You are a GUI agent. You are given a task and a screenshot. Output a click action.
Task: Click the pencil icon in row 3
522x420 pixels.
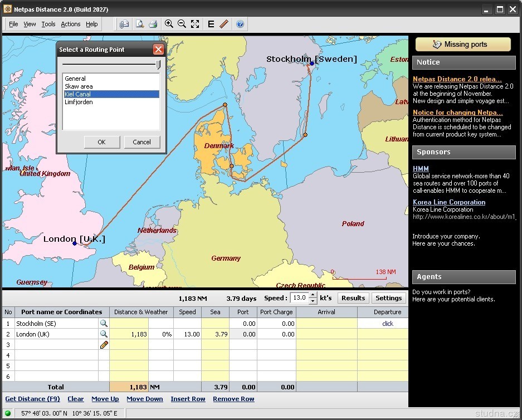(104, 345)
